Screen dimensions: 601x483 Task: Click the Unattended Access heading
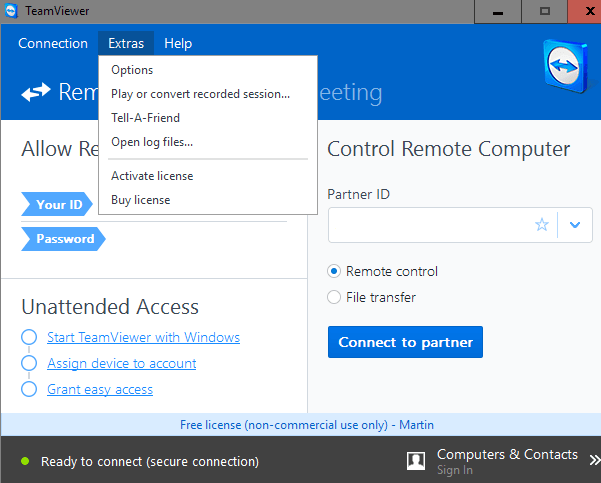point(110,307)
